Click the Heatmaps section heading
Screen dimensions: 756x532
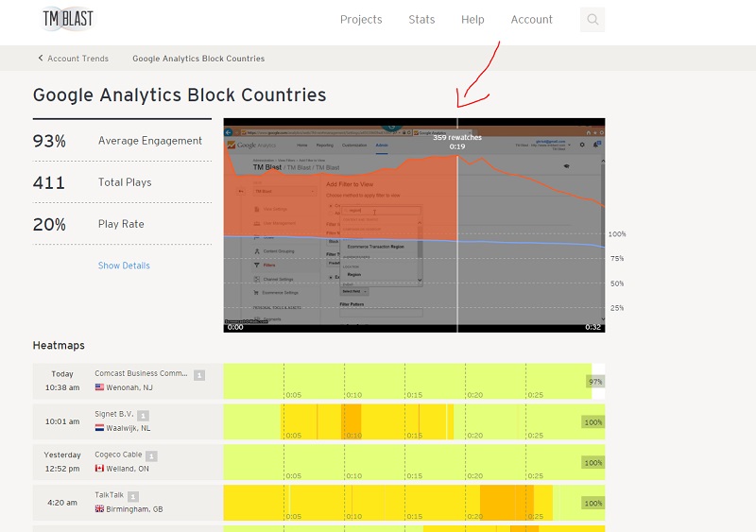(x=59, y=345)
